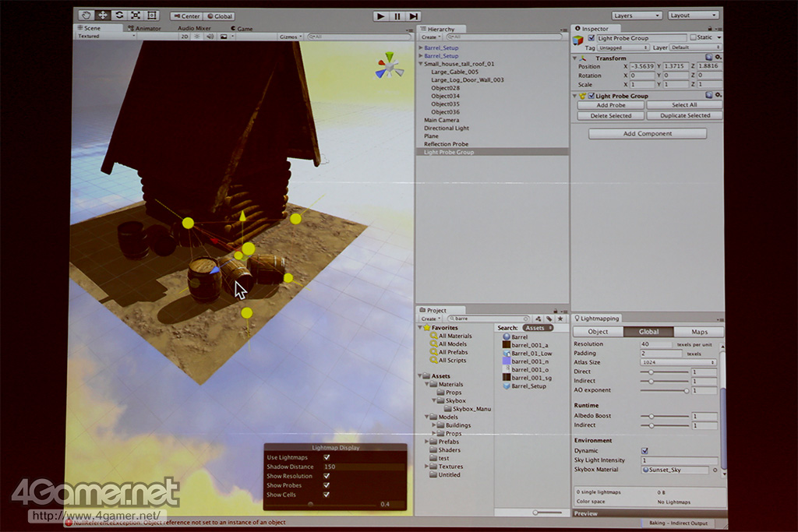798x532 pixels.
Task: Click the Duplicate Selected button
Action: [684, 116]
